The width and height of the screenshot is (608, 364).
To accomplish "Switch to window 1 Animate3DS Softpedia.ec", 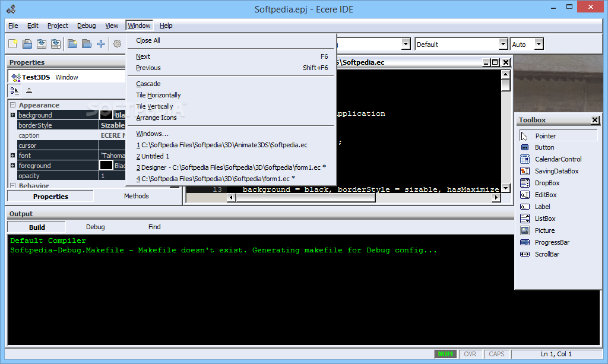I will pyautogui.click(x=231, y=145).
